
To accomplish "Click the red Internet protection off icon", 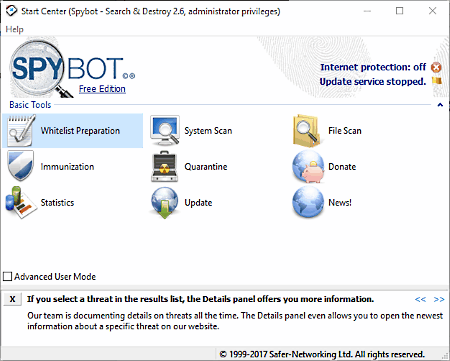I will tap(436, 67).
